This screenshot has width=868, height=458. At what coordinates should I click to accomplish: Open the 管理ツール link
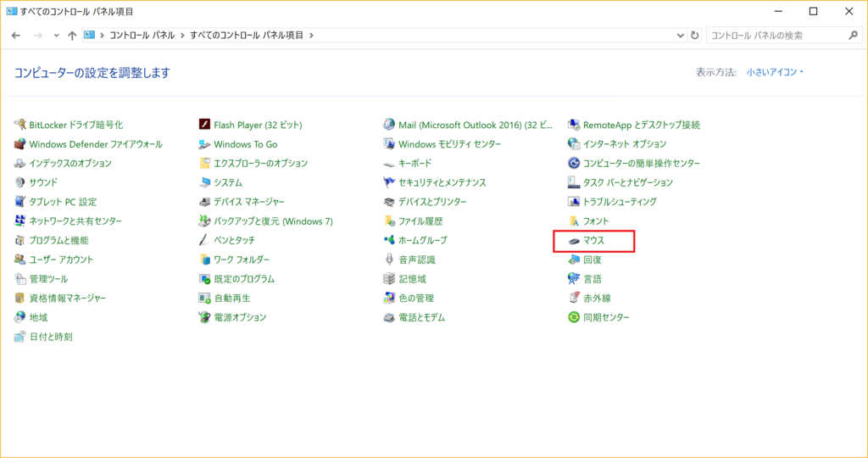tap(48, 278)
